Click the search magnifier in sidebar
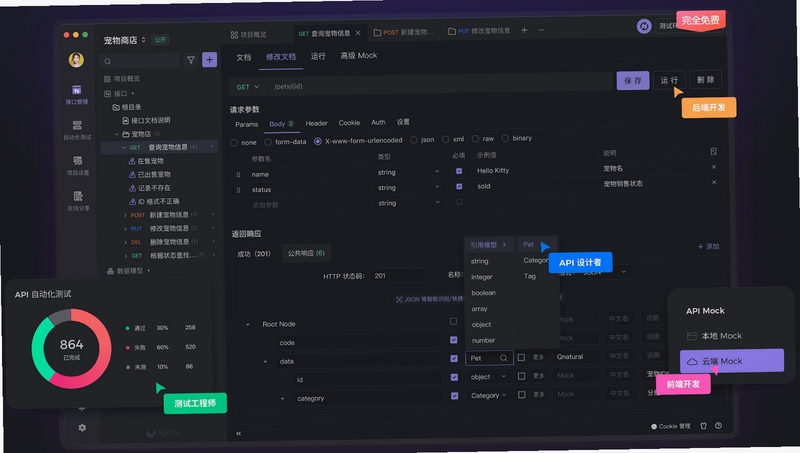Screen dimensions: 800x453 [108, 61]
